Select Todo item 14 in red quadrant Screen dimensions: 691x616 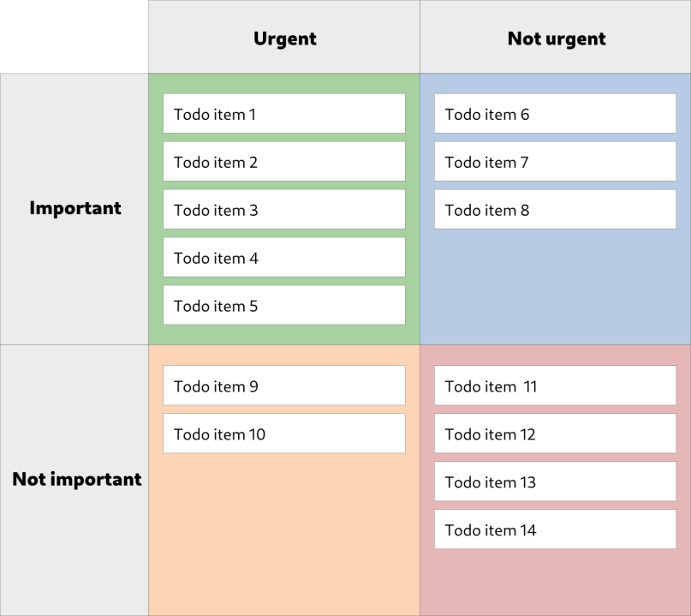pyautogui.click(x=555, y=530)
